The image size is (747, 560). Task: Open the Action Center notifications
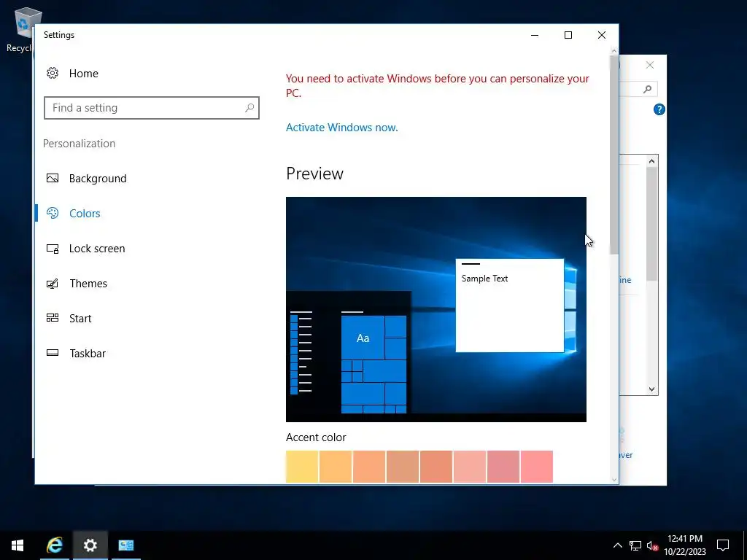(x=723, y=545)
